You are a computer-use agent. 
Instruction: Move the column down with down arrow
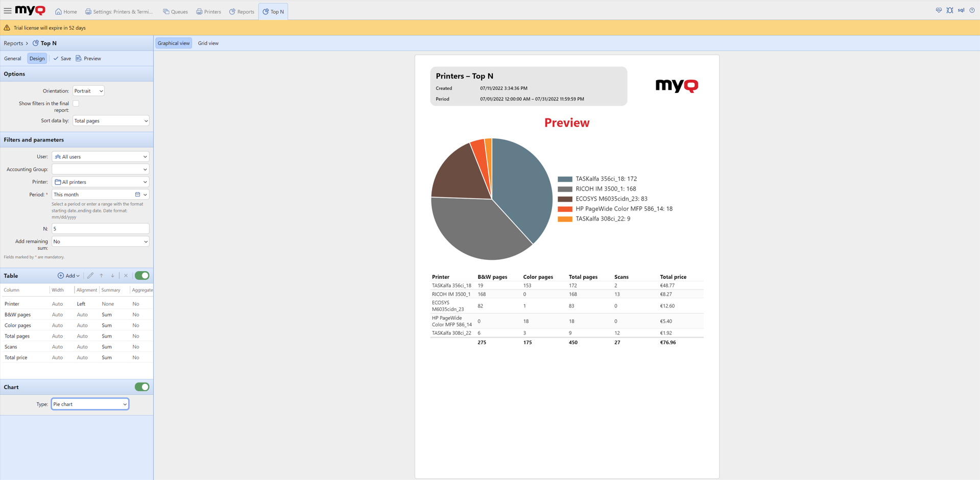(x=113, y=276)
